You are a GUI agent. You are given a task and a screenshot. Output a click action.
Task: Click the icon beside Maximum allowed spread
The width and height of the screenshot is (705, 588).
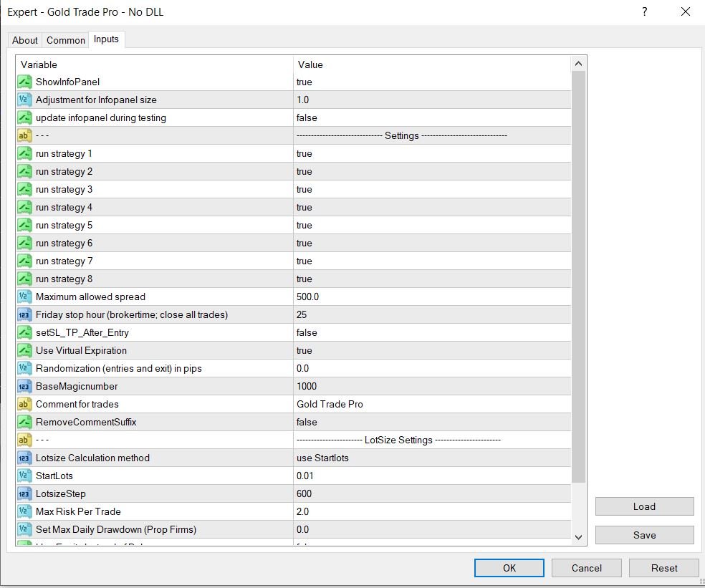pyautogui.click(x=24, y=297)
